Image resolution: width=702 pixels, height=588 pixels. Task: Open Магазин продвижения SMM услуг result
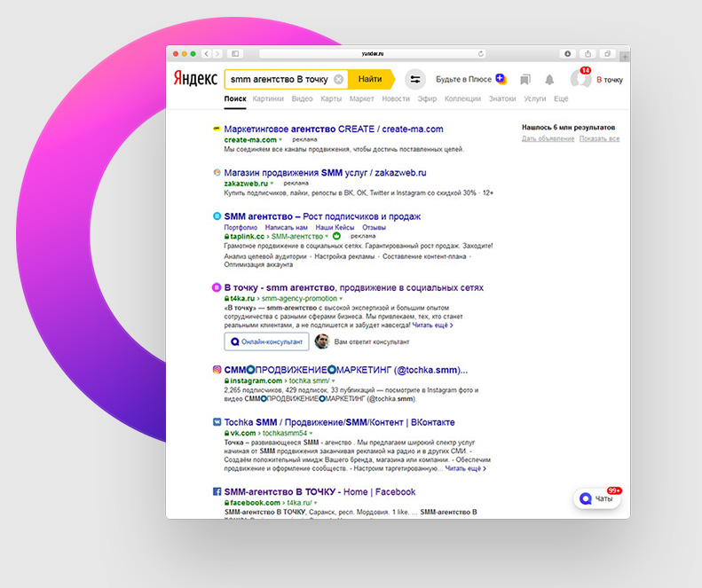pos(325,173)
